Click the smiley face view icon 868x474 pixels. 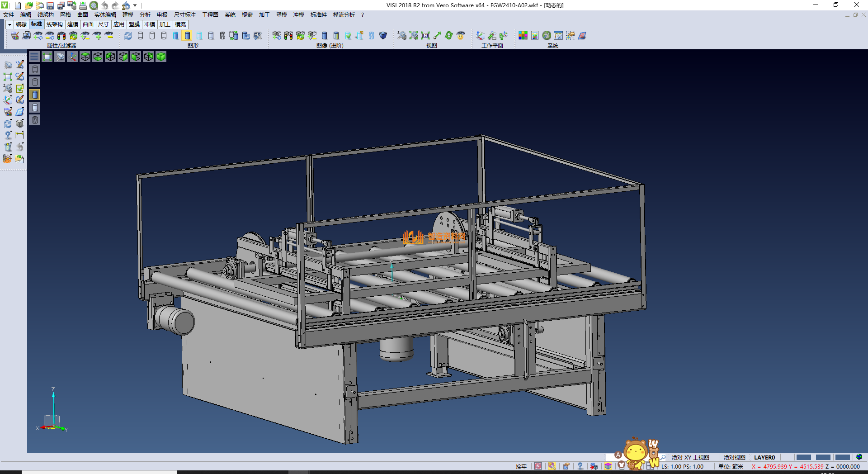pyautogui.click(x=461, y=36)
